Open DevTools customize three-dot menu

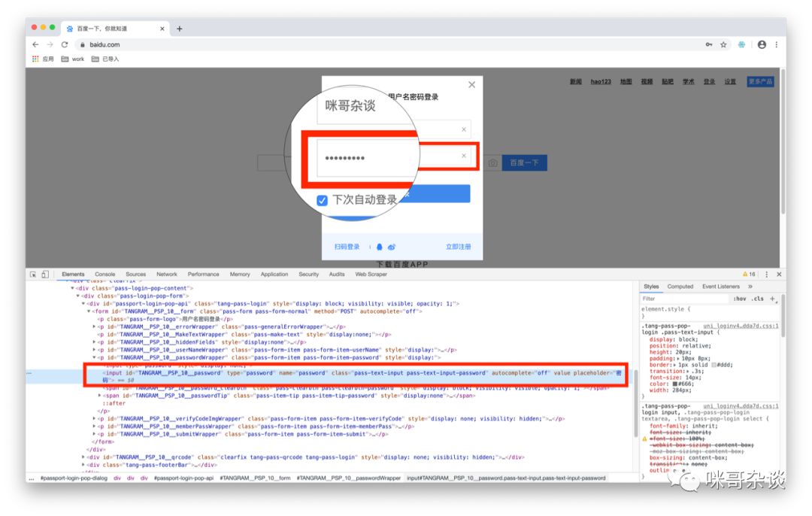point(767,275)
